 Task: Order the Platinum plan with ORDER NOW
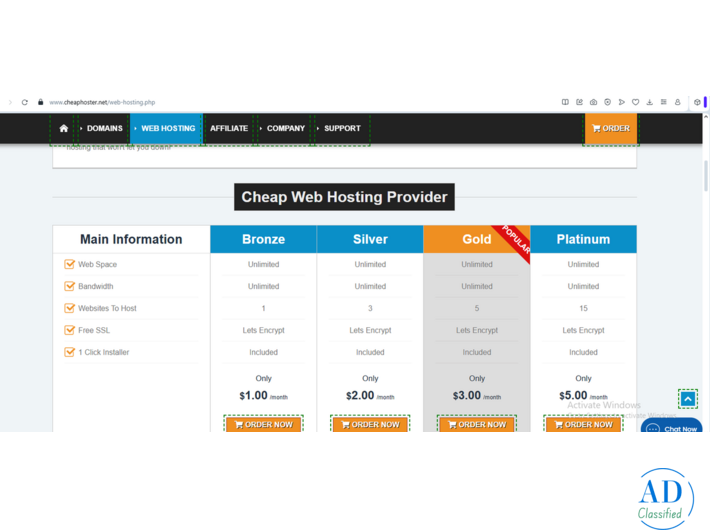[x=583, y=424]
